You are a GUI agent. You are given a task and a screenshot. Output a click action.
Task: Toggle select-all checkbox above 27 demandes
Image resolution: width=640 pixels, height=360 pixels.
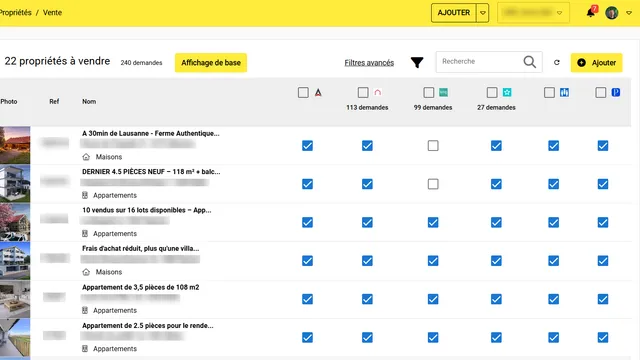click(x=492, y=93)
